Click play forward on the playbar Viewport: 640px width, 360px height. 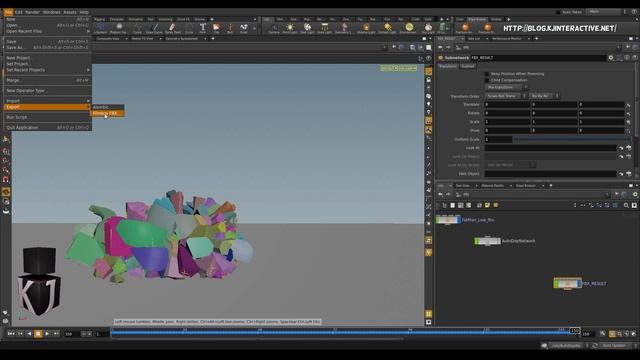click(x=47, y=334)
